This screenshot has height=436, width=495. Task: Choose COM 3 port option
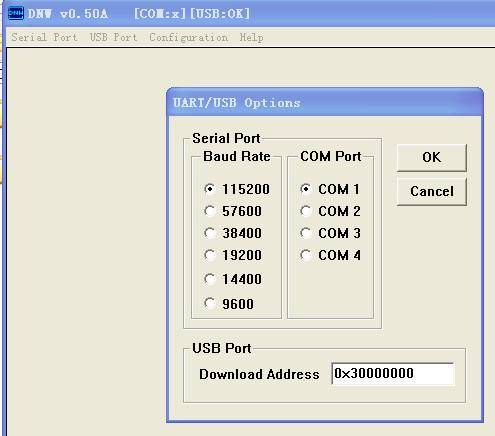tap(330, 233)
